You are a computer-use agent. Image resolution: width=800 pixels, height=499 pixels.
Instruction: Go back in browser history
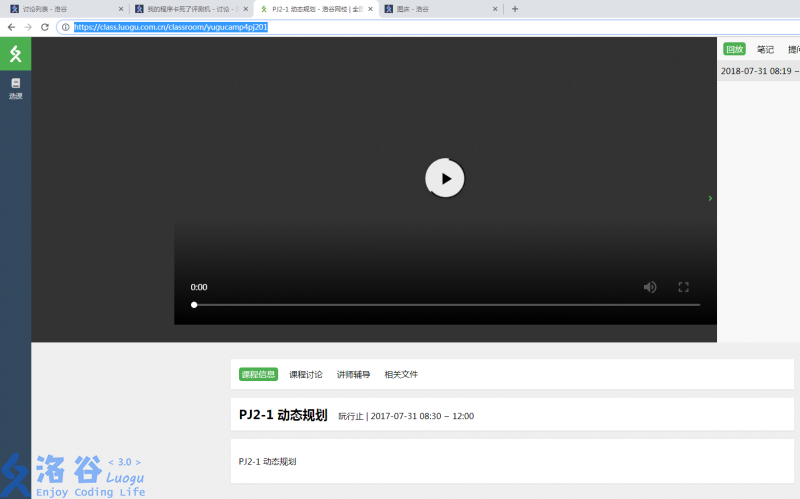11,27
